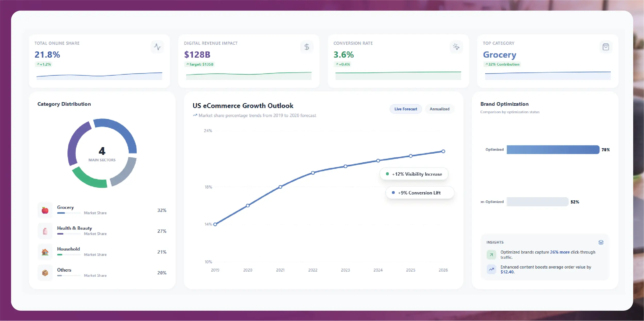Viewport: 644px width, 321px height.
Task: Click the apple icon next to Grocery
Action: click(45, 210)
